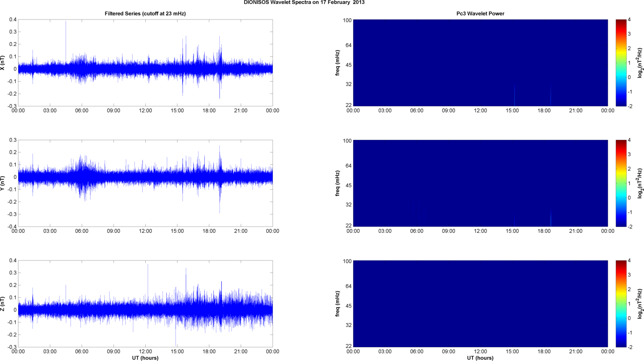
Task: Click the colorbar unit label of the top spectrogram
Action: tap(640, 63)
